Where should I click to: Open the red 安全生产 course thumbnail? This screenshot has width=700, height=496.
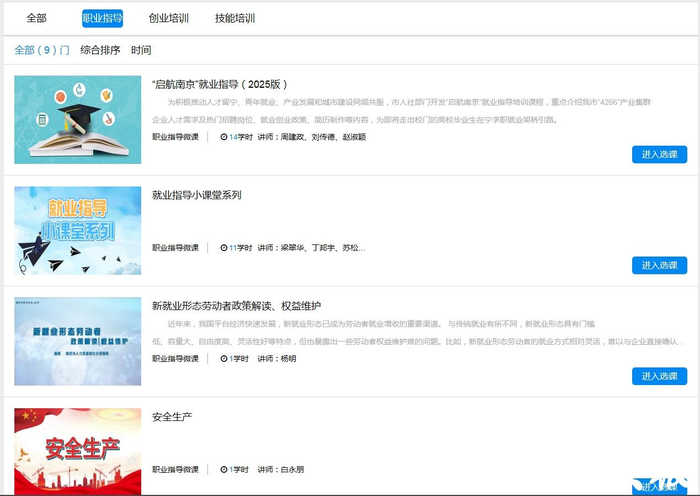78,450
